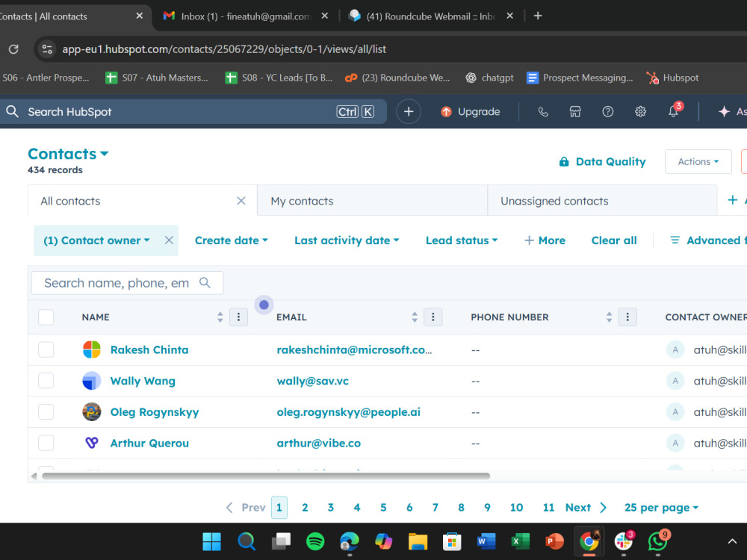Open File Explorer from the taskbar

point(418,541)
